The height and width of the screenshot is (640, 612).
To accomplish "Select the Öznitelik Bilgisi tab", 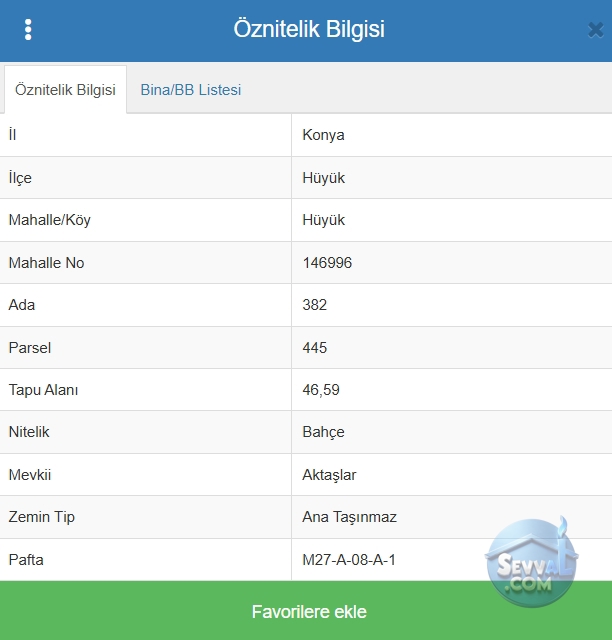I will tap(65, 90).
